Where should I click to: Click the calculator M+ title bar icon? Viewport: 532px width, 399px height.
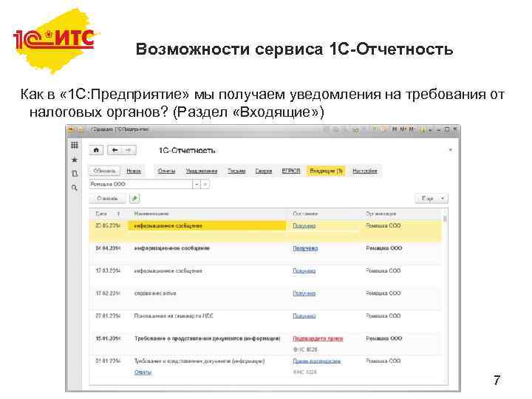403,129
